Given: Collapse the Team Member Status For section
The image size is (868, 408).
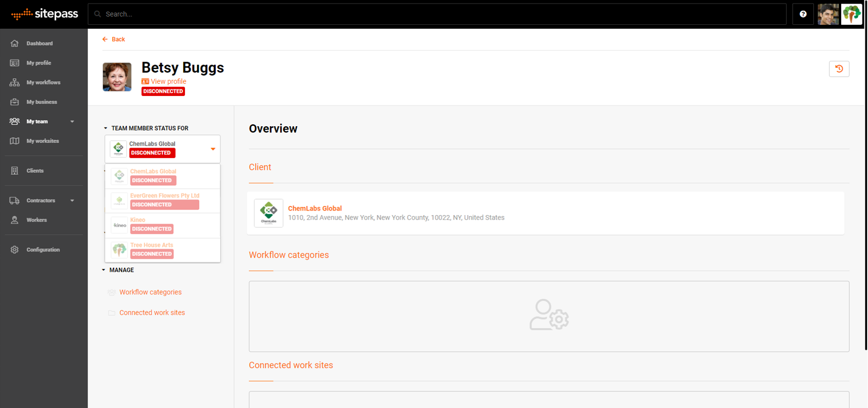Looking at the screenshot, I should click(x=106, y=128).
